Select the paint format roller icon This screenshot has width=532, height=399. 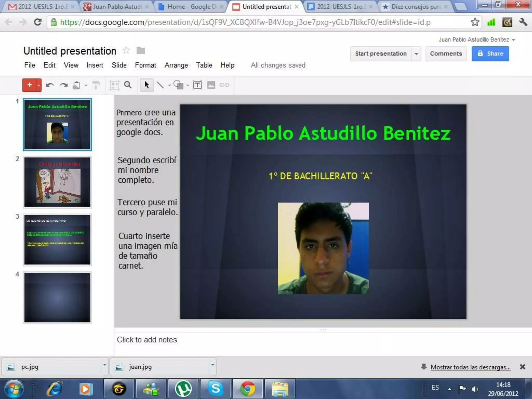[x=96, y=85]
